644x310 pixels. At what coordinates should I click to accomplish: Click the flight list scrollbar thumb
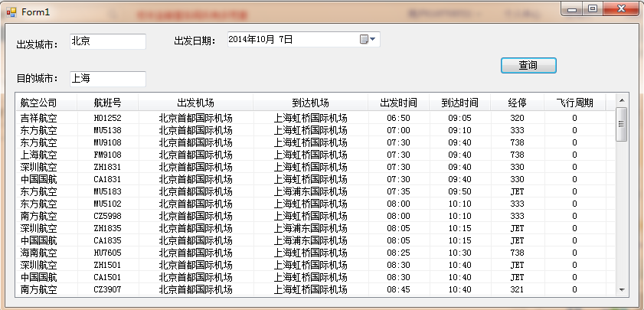pyautogui.click(x=622, y=125)
